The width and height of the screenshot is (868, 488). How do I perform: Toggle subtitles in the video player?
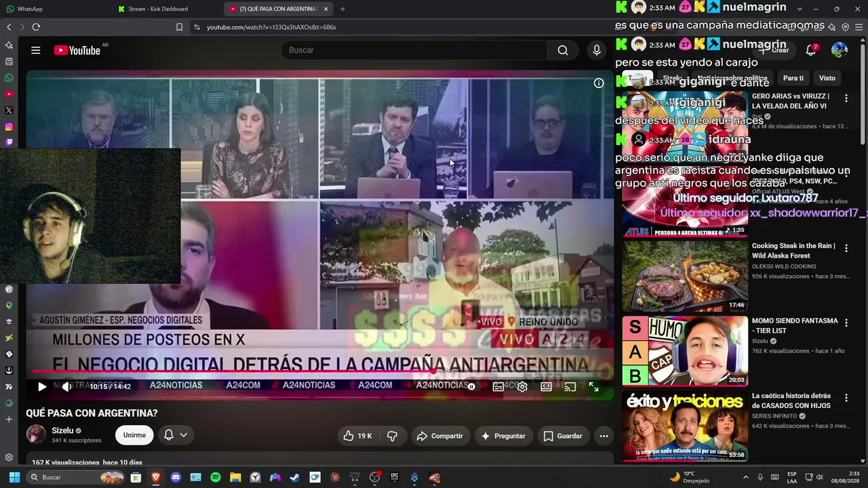click(x=498, y=387)
